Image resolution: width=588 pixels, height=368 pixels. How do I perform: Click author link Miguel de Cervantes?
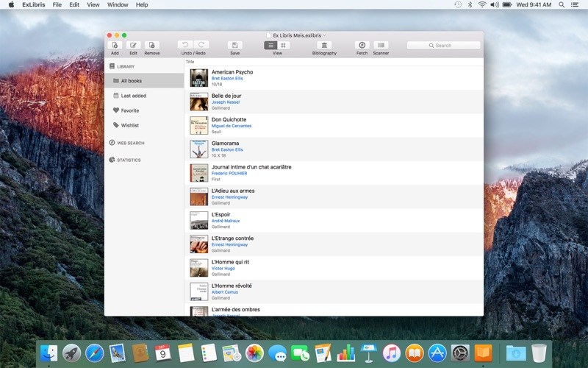(x=231, y=126)
